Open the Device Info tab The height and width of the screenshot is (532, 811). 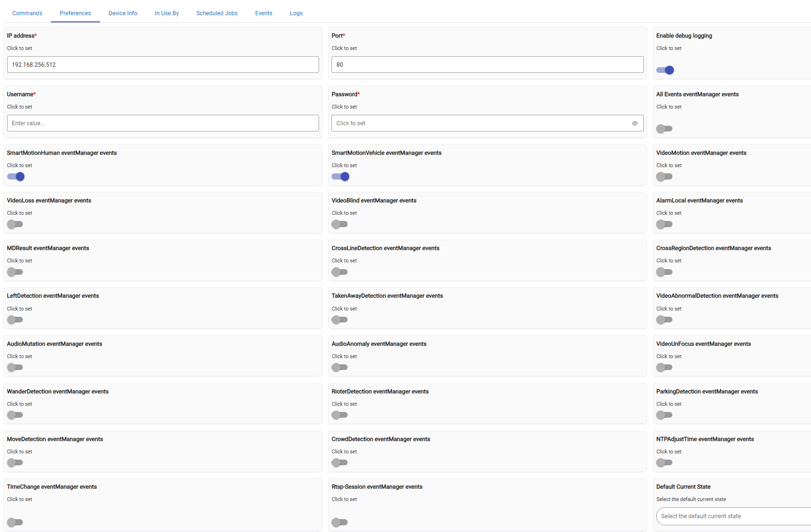(123, 13)
